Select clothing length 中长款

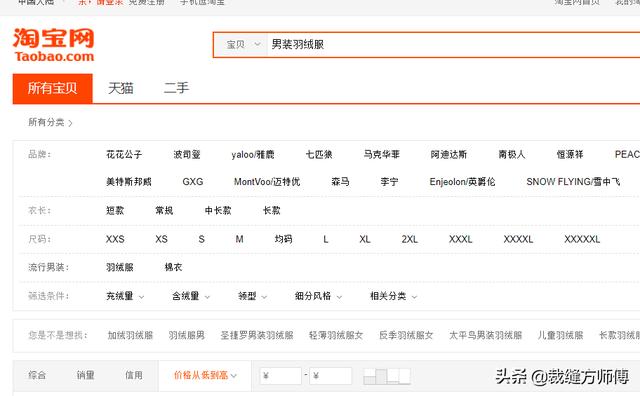[218, 211]
